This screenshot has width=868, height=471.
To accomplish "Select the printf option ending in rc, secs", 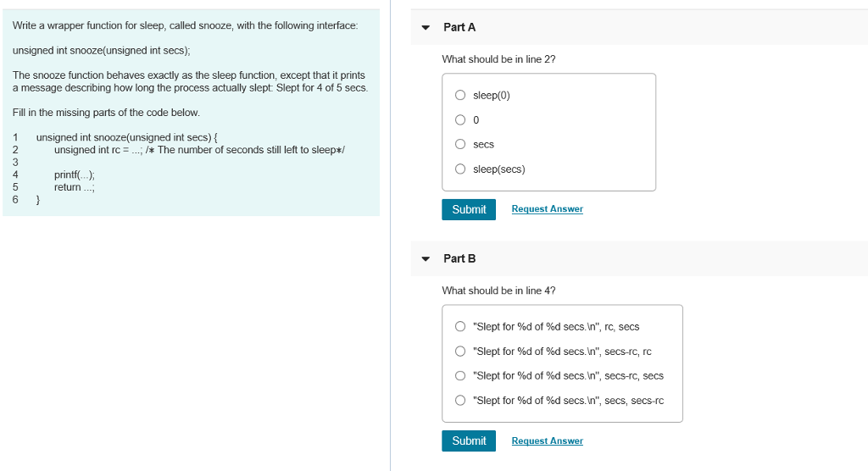I will (460, 327).
